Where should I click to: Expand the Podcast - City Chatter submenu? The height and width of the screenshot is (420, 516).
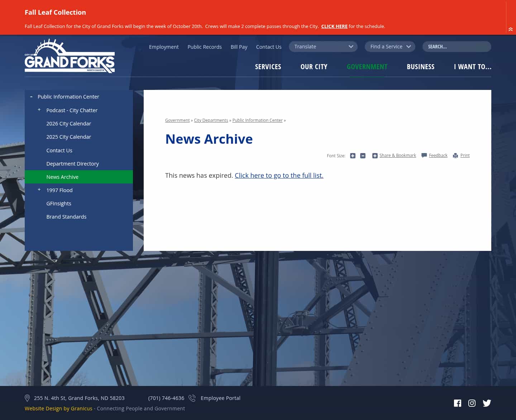(x=39, y=110)
